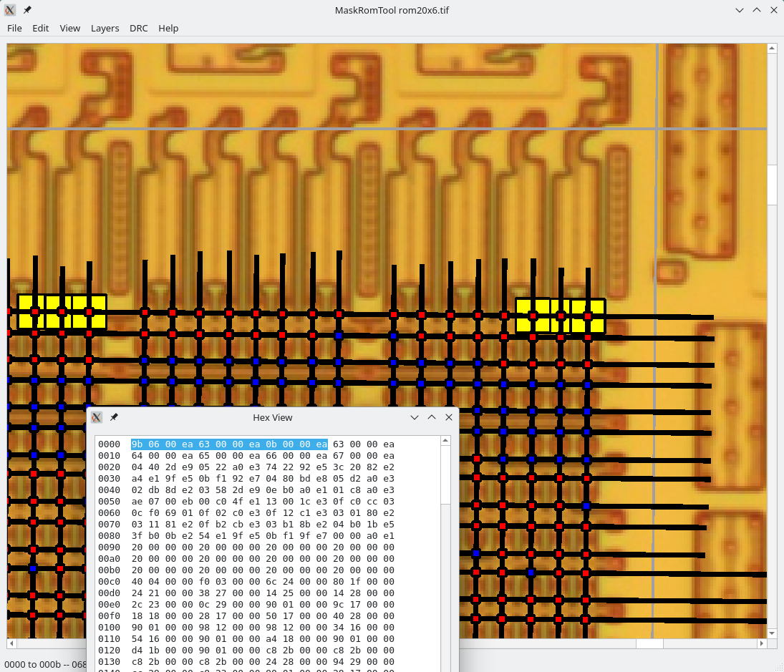Maximize the Hex View window
The height and width of the screenshot is (672, 784).
pos(432,417)
